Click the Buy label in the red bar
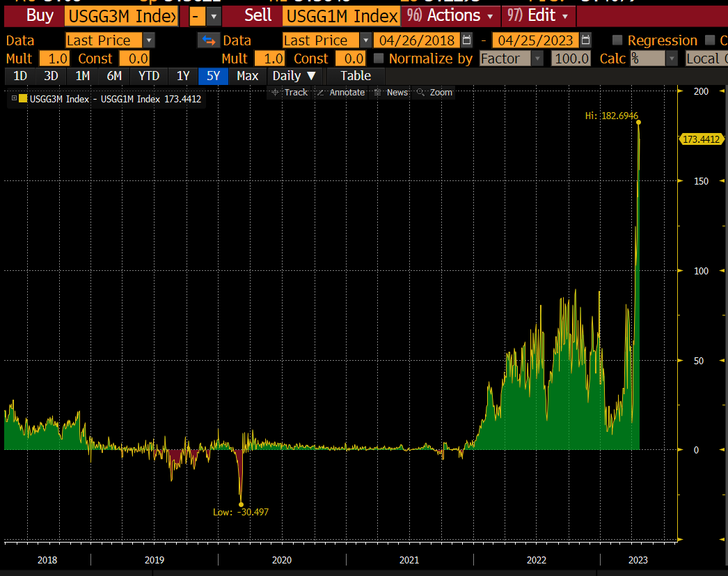 click(x=40, y=16)
